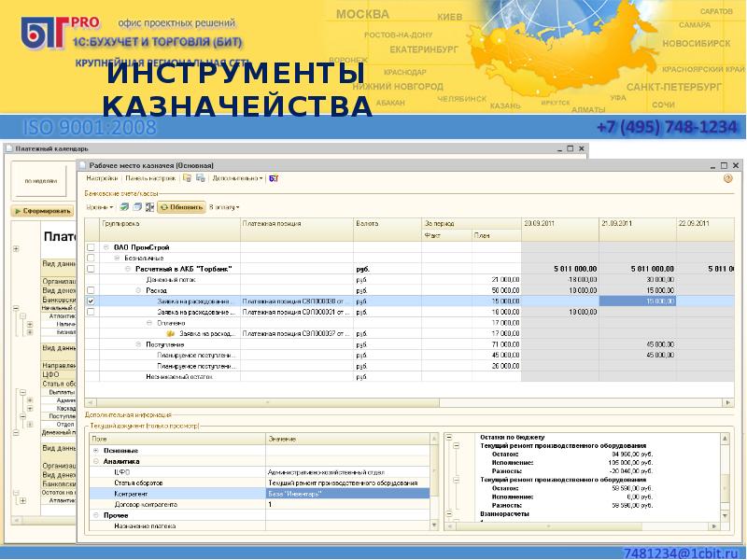The height and width of the screenshot is (560, 747).
Task: Check the box for ОАО ПромСтрой row
Action: pos(91,247)
